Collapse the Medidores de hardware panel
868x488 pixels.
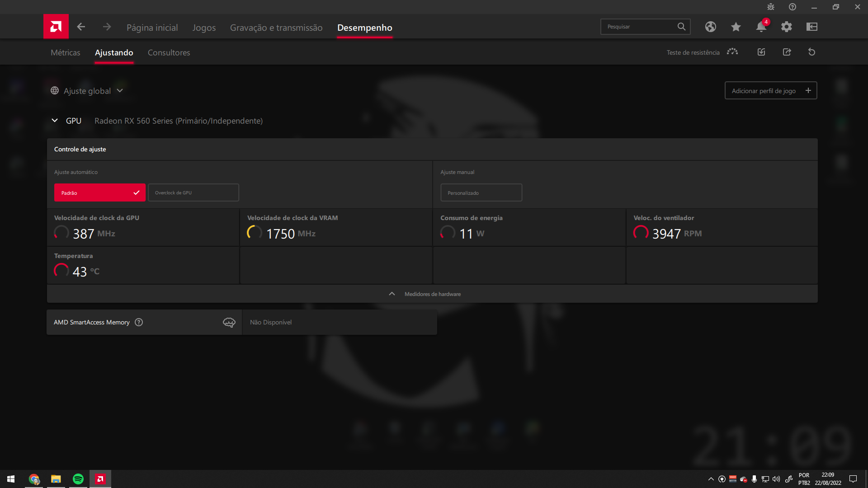pyautogui.click(x=432, y=294)
